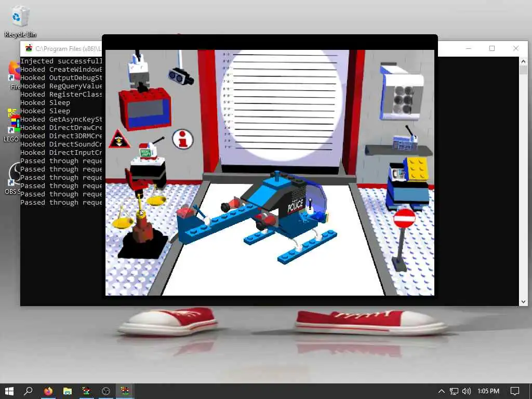Click the round red info sign

point(183,139)
